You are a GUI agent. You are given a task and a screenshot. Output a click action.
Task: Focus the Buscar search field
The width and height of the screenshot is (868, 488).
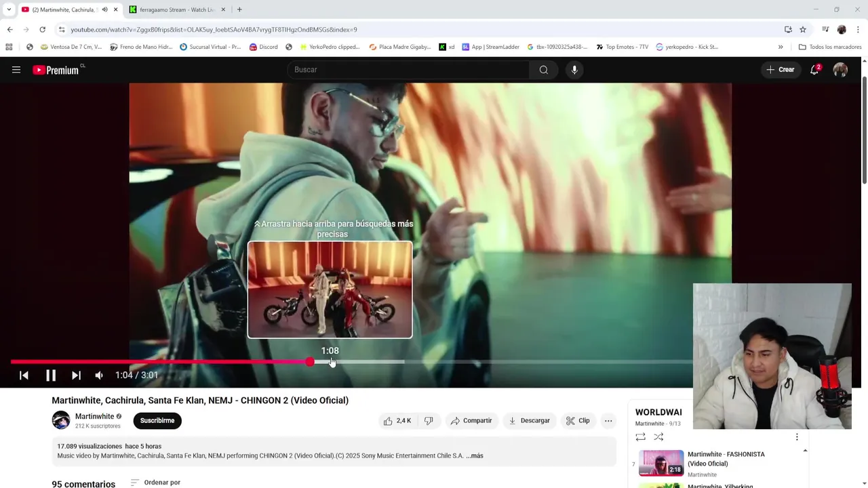tap(408, 70)
